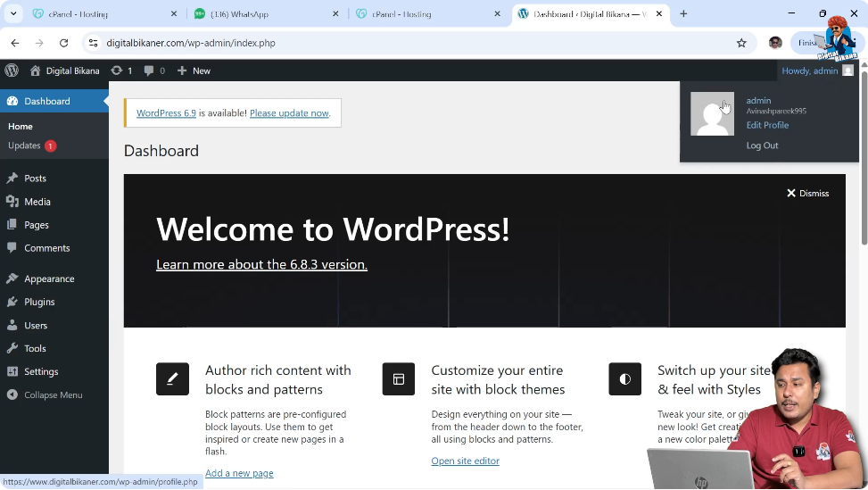Follow the Open site editor link
Viewport: 868px width, 490px height.
(465, 461)
